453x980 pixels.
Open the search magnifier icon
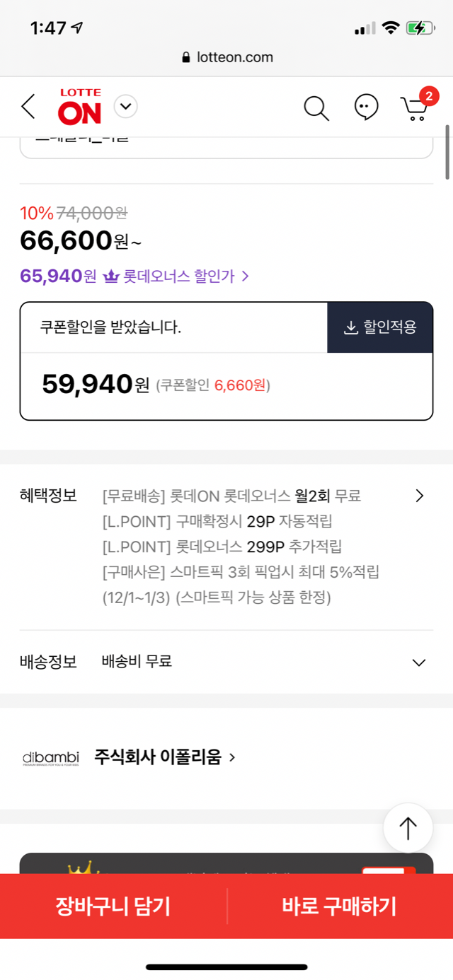(316, 107)
